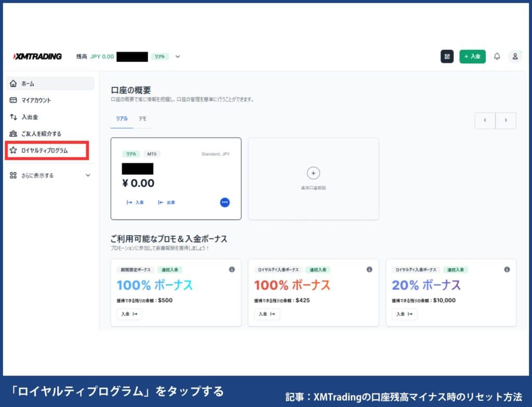Viewport: 532px width, 407px height.
Task: Open the blue three-dots menu on account card
Action: 224,202
